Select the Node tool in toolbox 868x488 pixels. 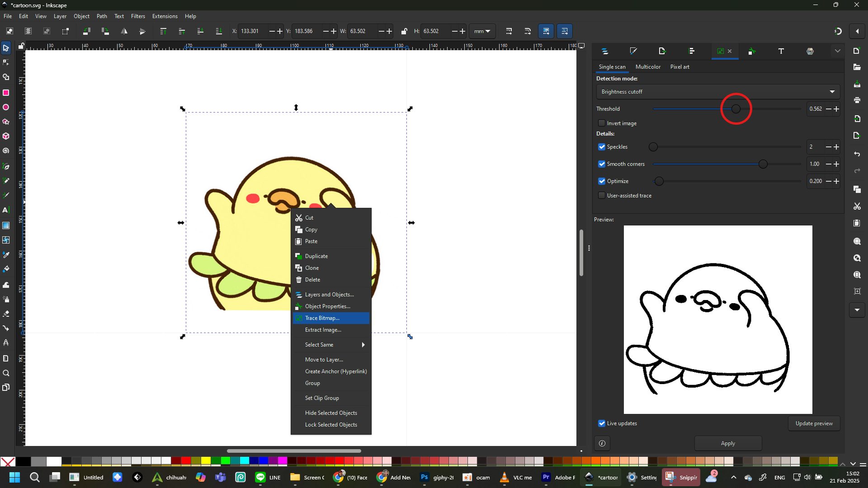tap(6, 62)
